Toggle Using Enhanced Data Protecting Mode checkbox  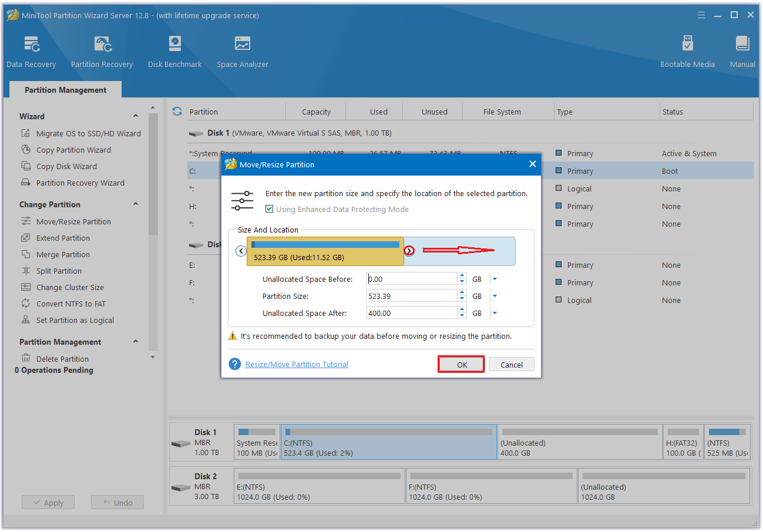(x=270, y=209)
